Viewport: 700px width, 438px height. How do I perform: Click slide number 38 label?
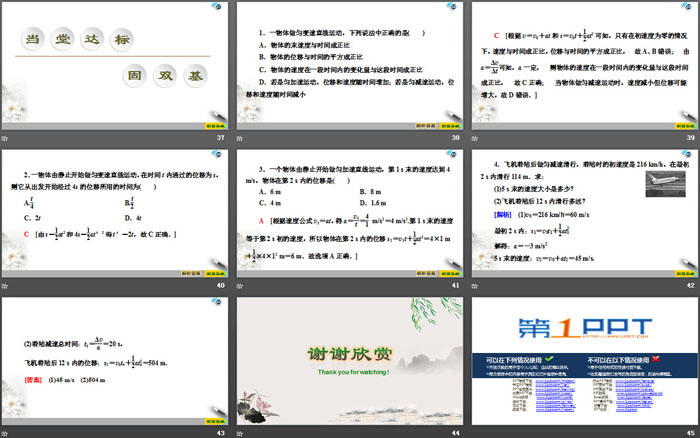[x=455, y=138]
